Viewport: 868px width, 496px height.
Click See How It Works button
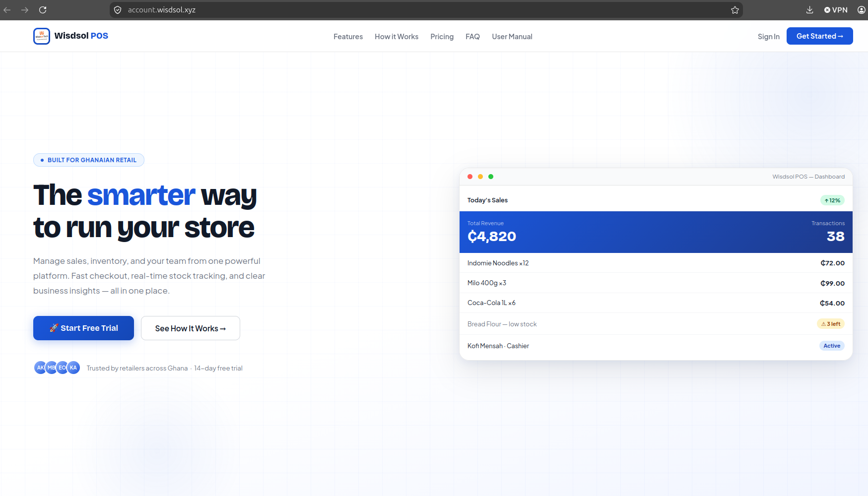click(x=191, y=328)
